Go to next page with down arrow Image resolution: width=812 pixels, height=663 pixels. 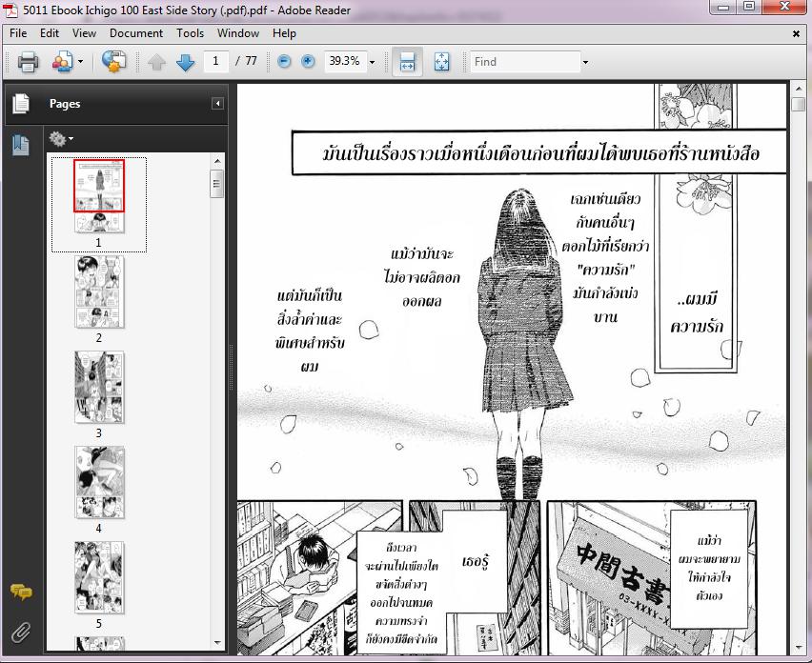[x=186, y=62]
